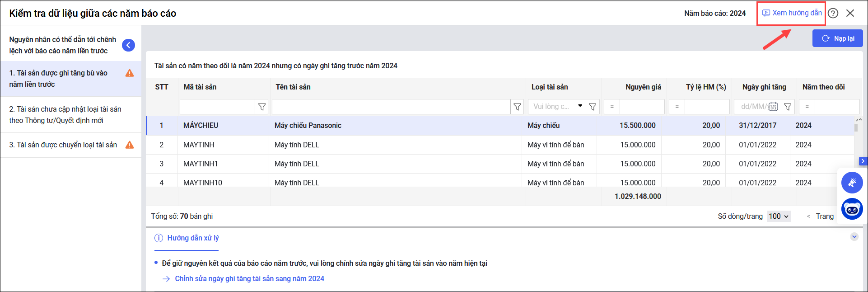Select '3. Tài sản được chuyển loại tài sản'
This screenshot has width=868, height=292.
[x=63, y=145]
